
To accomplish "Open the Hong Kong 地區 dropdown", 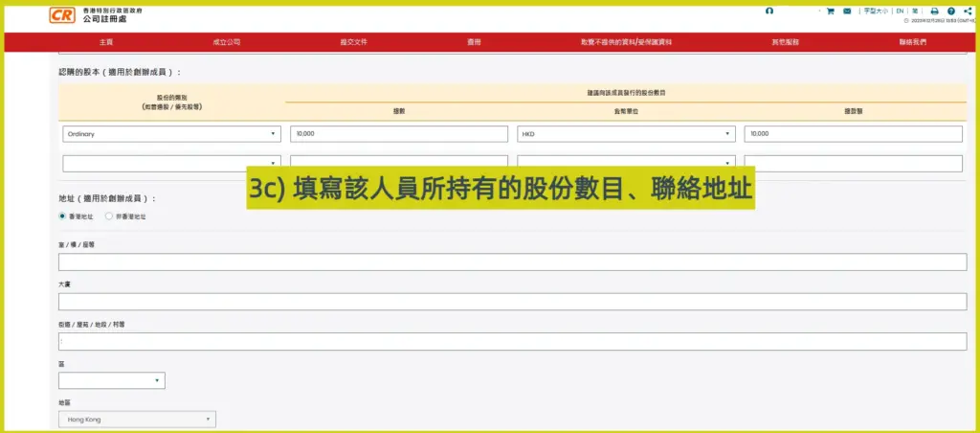I will (x=137, y=420).
